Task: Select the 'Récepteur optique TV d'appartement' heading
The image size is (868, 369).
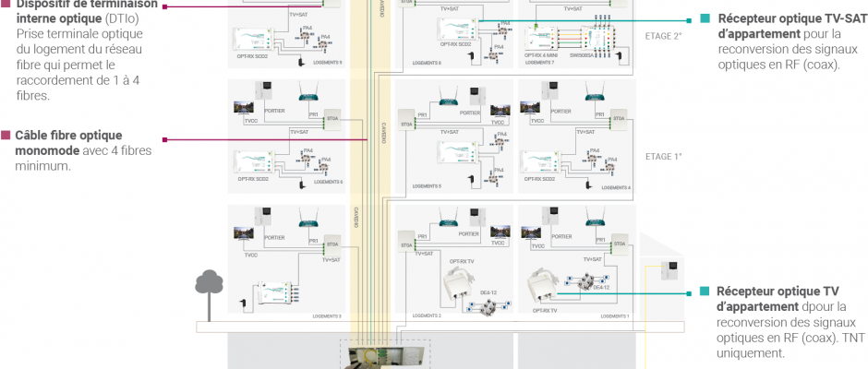Action: coord(778,299)
